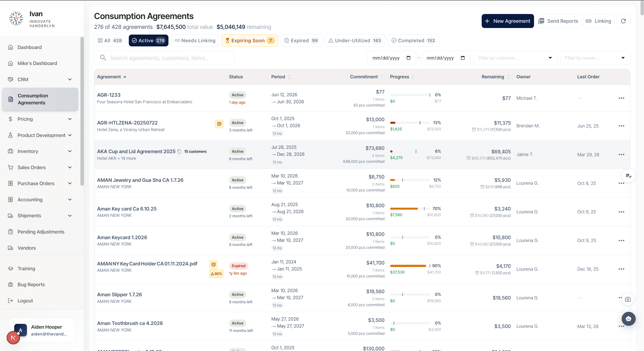Sort by the Agreement column header
This screenshot has width=644, height=351.
pos(112,77)
